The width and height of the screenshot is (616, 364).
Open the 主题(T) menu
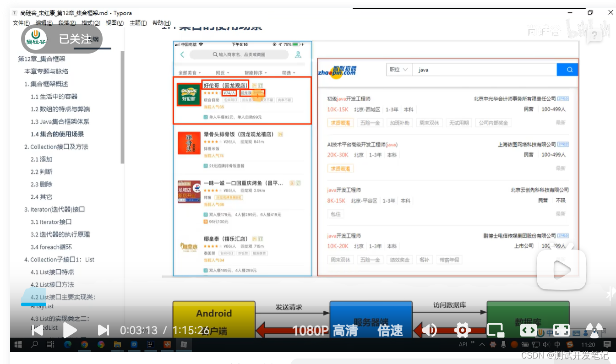tap(138, 23)
